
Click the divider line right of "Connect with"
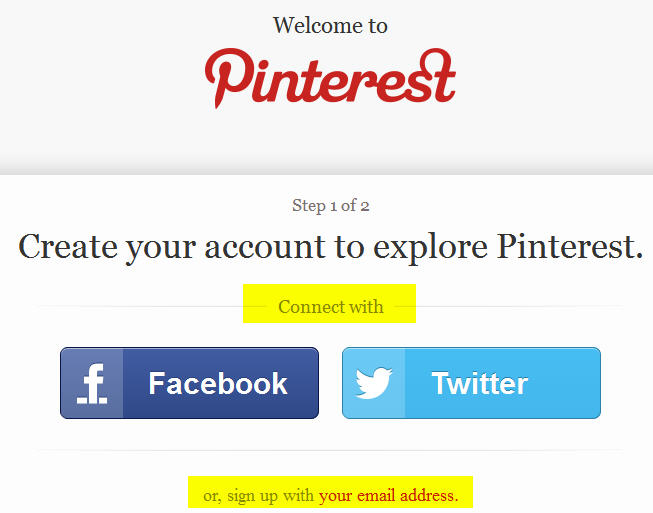(520, 306)
